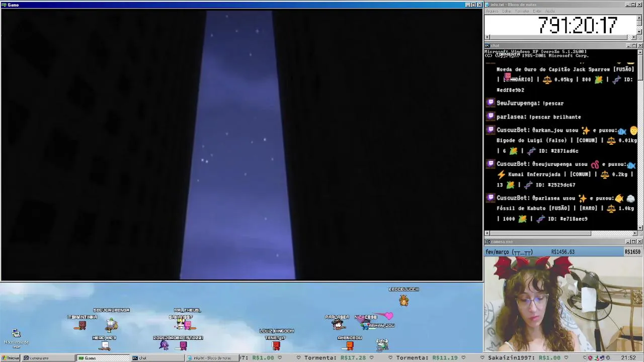Click the CuscuzBot icon beside @arkan_jou message
The width and height of the screenshot is (644, 362).
click(491, 130)
